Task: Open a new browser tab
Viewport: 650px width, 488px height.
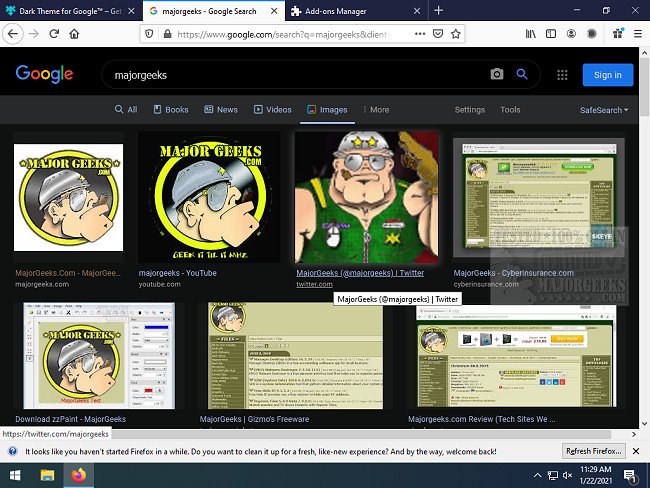Action: [439, 11]
